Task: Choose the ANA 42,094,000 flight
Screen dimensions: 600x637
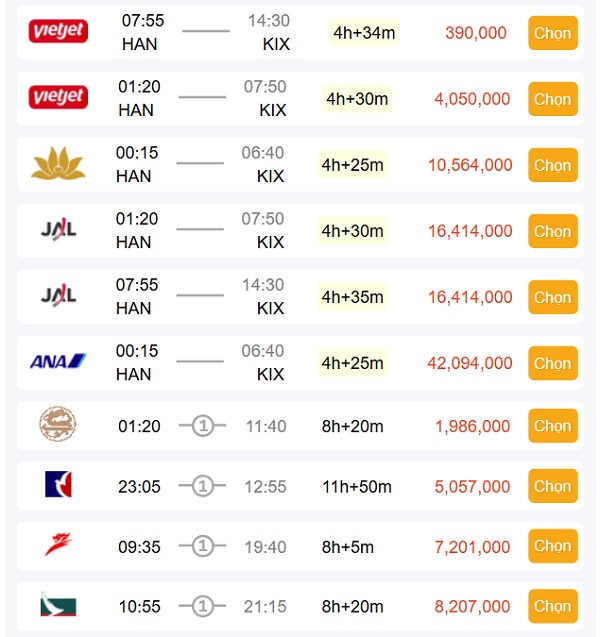Action: point(553,363)
